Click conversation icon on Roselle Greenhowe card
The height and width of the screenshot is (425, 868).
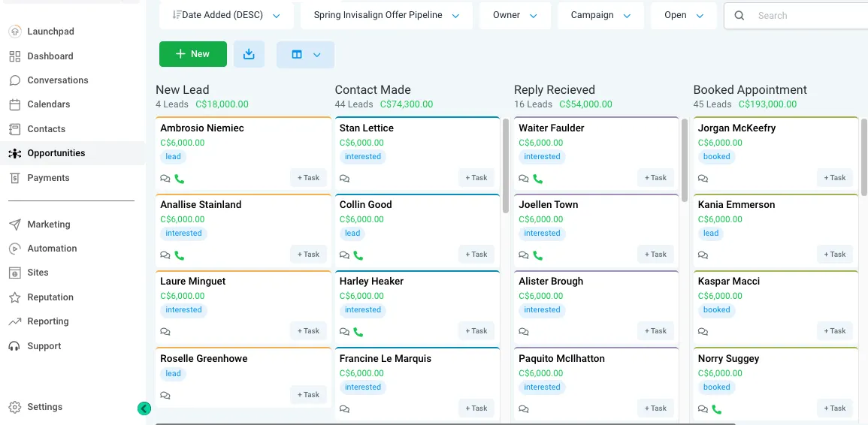click(165, 395)
